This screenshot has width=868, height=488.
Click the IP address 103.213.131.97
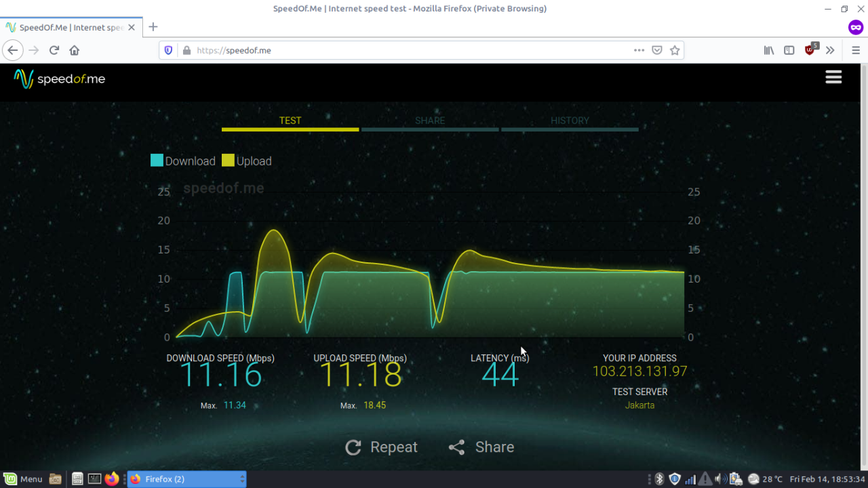[640, 371]
